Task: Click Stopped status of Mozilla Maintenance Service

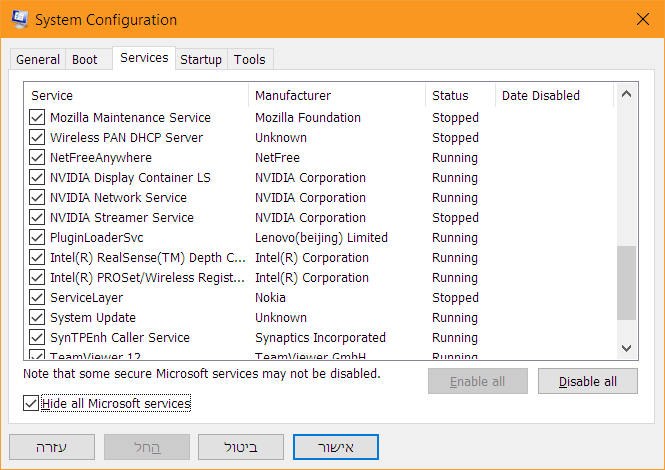Action: click(455, 118)
